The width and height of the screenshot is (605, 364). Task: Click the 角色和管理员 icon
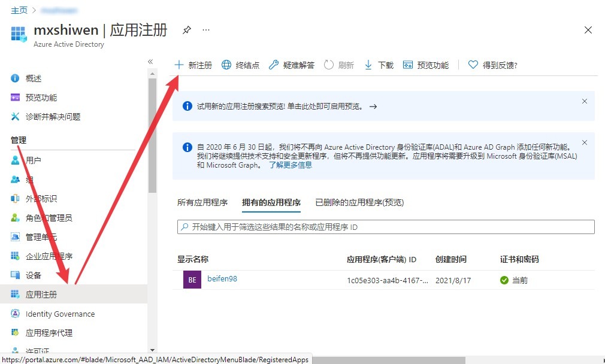point(15,218)
